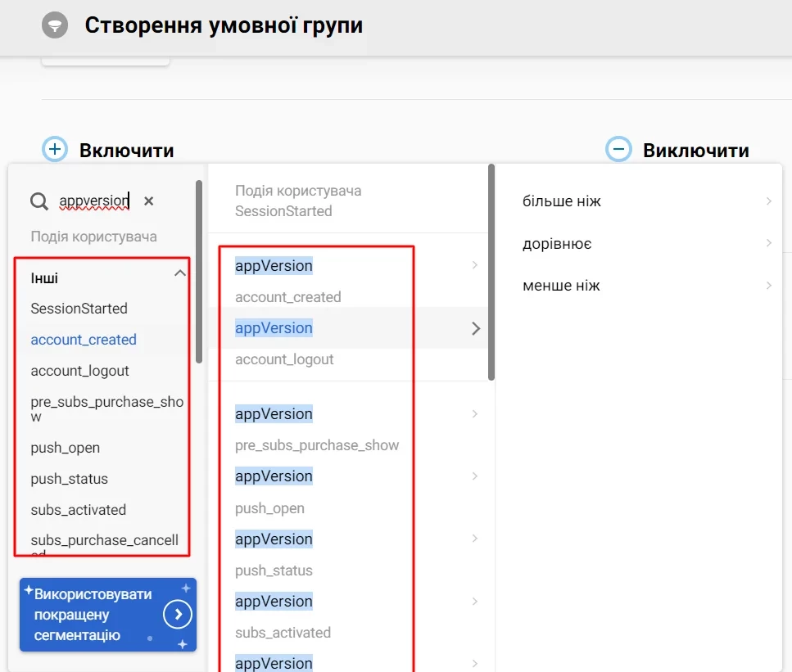Collapse the Інші group

pos(180,273)
